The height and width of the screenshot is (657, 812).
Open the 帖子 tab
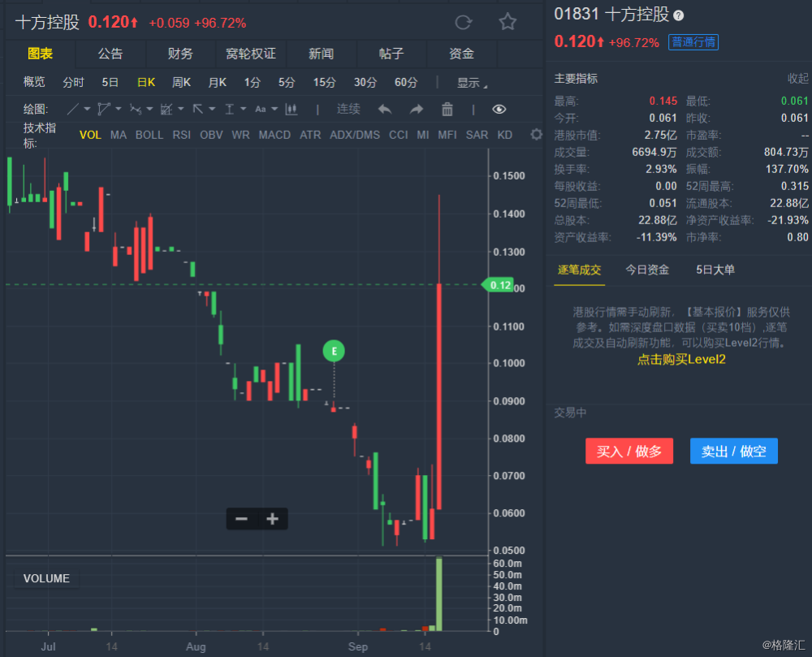click(x=391, y=54)
